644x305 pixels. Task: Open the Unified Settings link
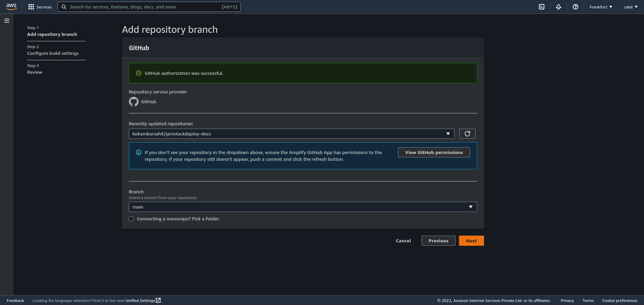pos(140,301)
